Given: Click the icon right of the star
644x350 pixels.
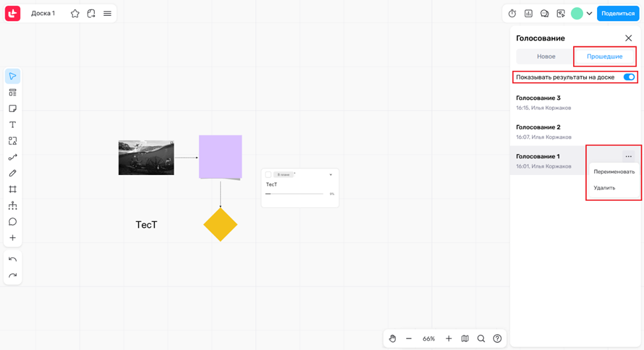Looking at the screenshot, I should tap(91, 13).
